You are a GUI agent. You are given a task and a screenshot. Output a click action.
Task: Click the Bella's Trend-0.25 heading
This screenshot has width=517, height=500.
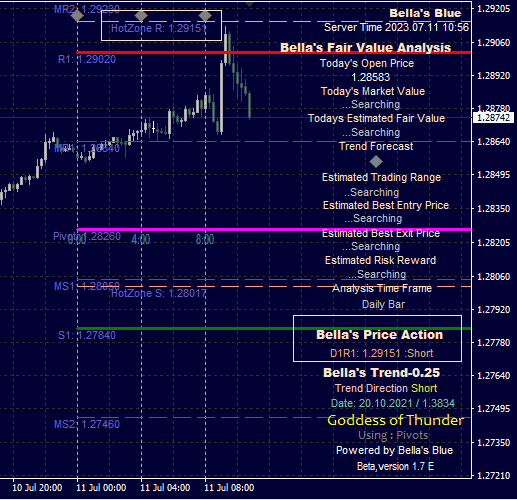(x=381, y=373)
